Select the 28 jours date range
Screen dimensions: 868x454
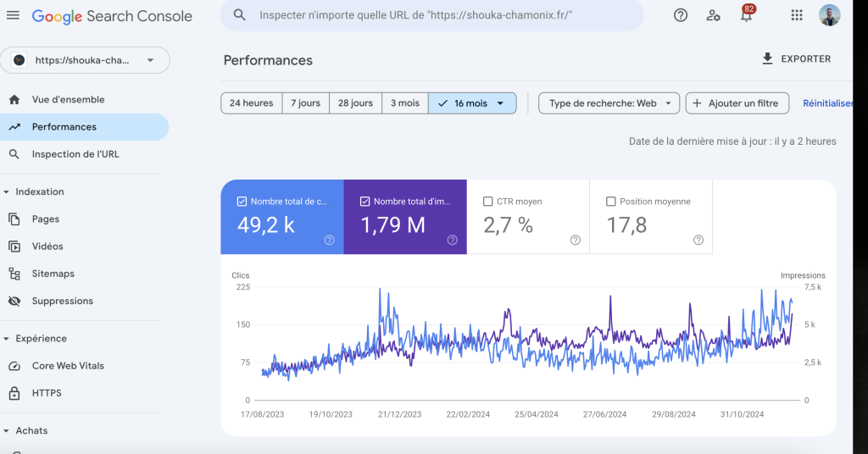click(355, 103)
